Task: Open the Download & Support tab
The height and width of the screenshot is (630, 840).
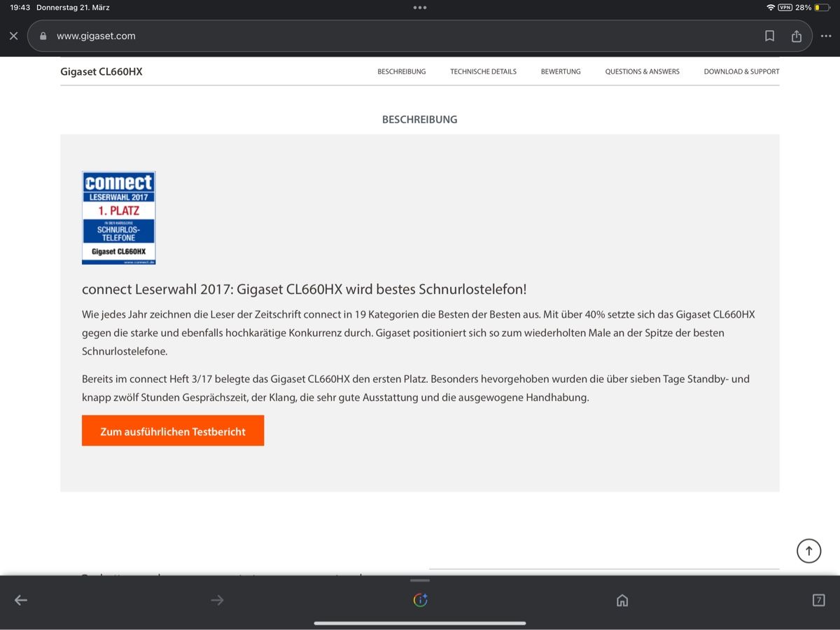Action: [741, 71]
